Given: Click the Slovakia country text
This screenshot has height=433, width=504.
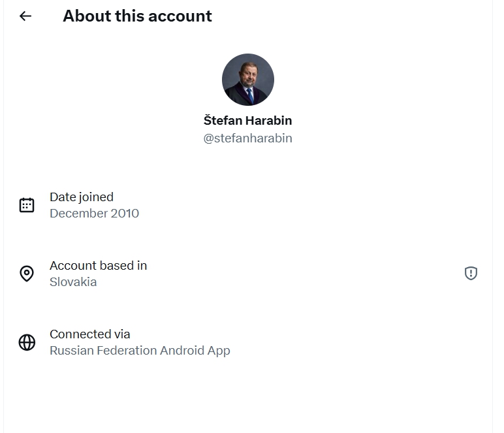Looking at the screenshot, I should [73, 282].
